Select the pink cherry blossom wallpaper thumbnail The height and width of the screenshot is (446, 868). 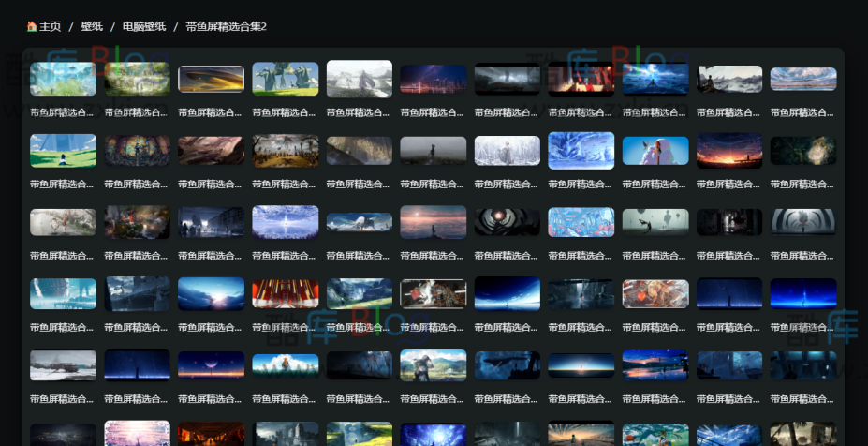point(137,434)
